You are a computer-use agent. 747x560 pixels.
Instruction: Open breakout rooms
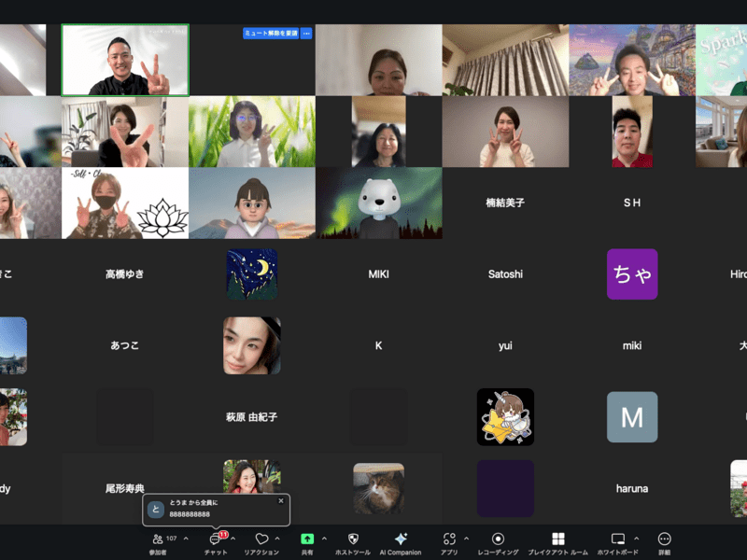[557, 539]
